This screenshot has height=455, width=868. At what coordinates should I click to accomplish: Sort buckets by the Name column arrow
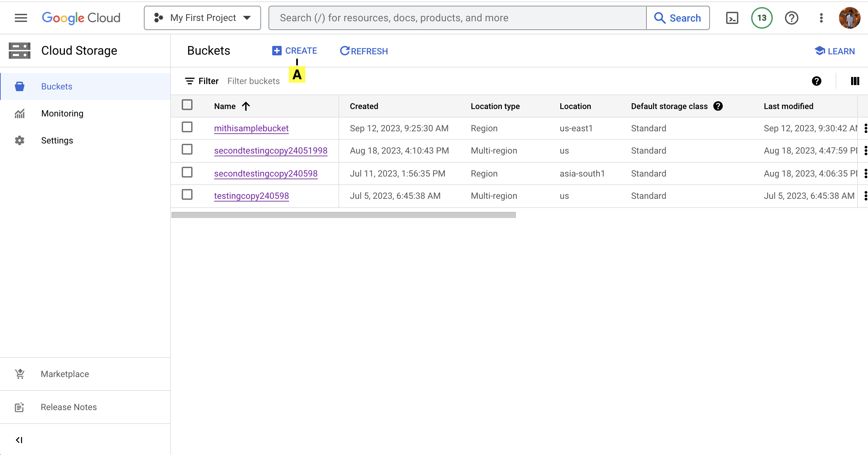(x=246, y=106)
